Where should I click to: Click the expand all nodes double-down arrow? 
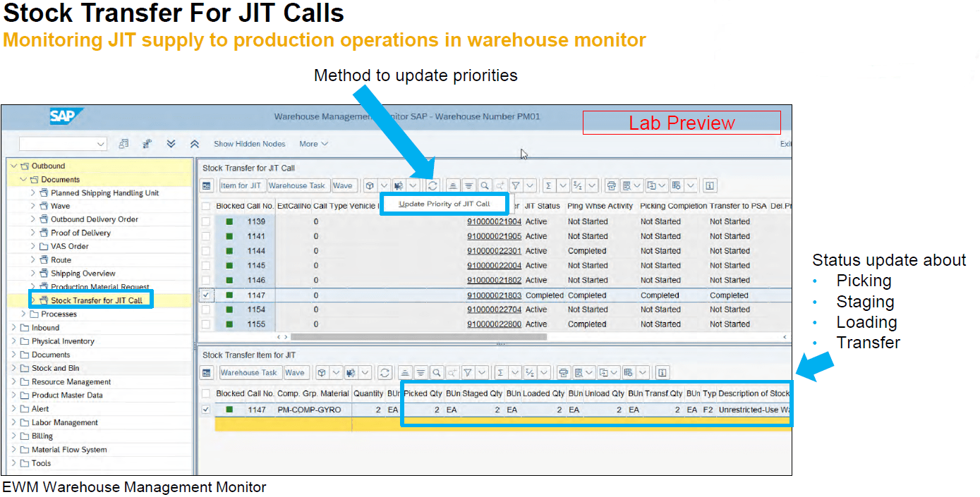pyautogui.click(x=171, y=144)
